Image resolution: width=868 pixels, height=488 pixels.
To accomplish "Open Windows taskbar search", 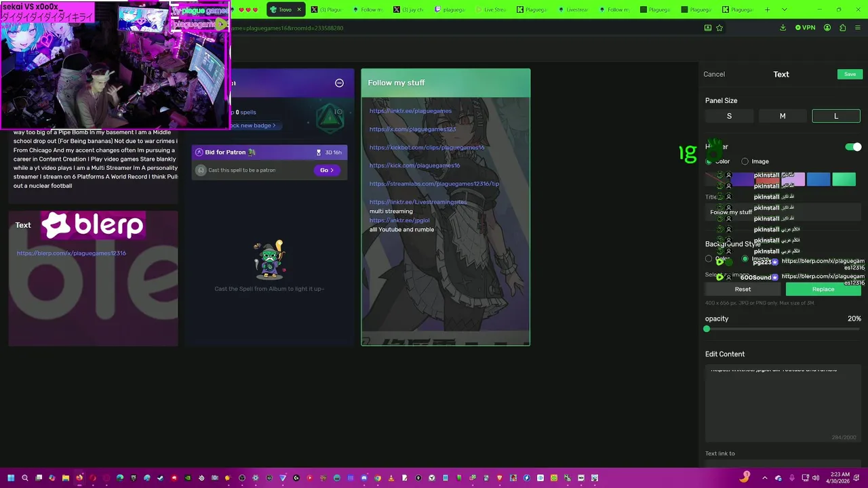I will pyautogui.click(x=25, y=478).
